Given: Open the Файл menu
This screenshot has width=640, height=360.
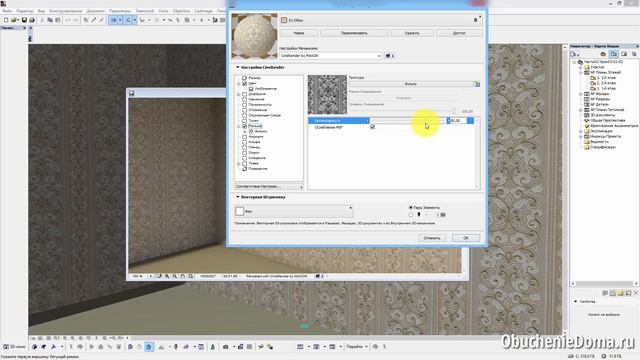Looking at the screenshot, I should coord(7,11).
